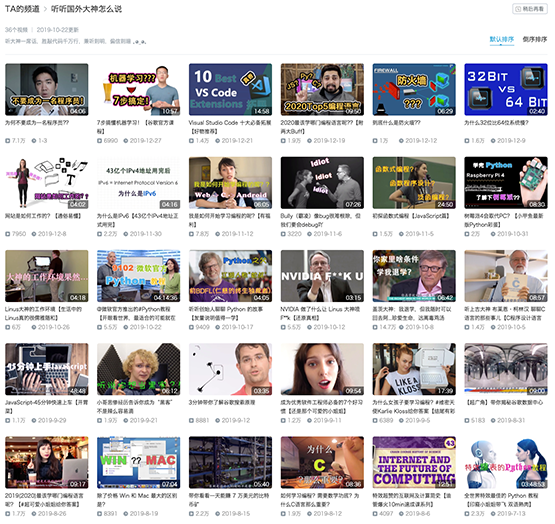Open the 微软官方 Python 教程 thumbnail

(x=138, y=276)
